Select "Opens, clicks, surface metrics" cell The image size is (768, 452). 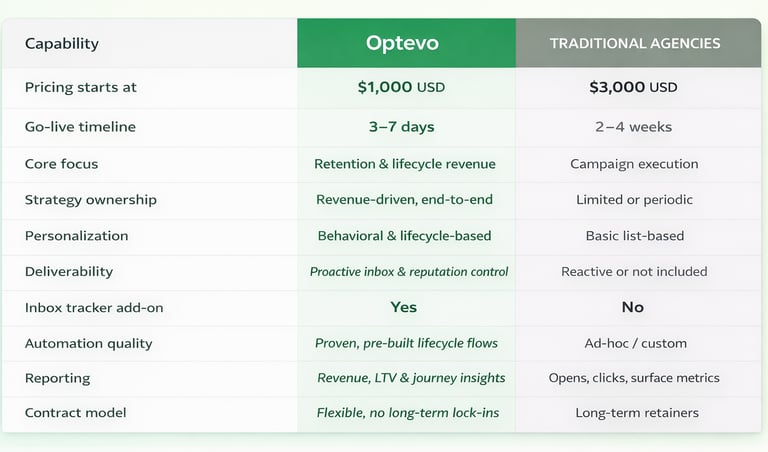[x=634, y=378]
